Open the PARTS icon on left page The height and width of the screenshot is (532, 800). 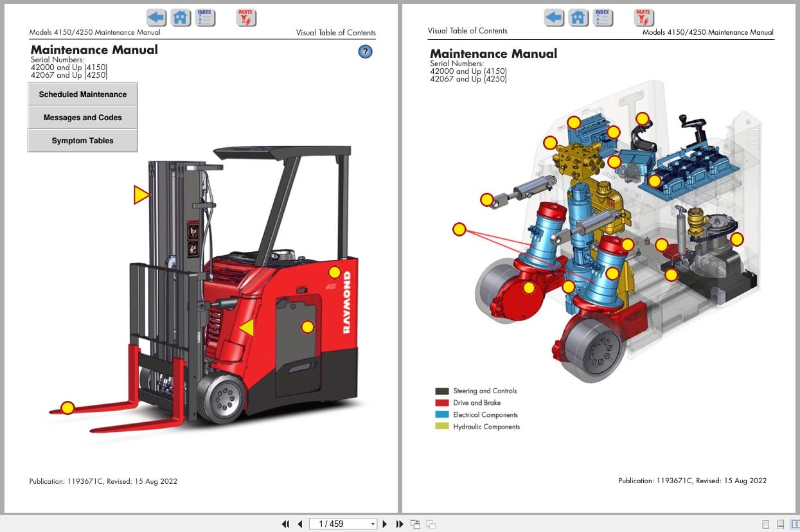[245, 17]
